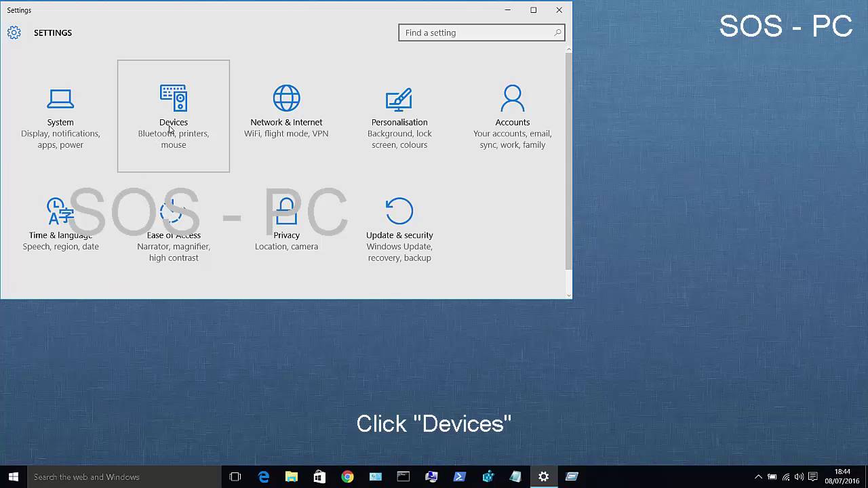Click 'Windows Update, recovery, backup' text

pos(399,252)
